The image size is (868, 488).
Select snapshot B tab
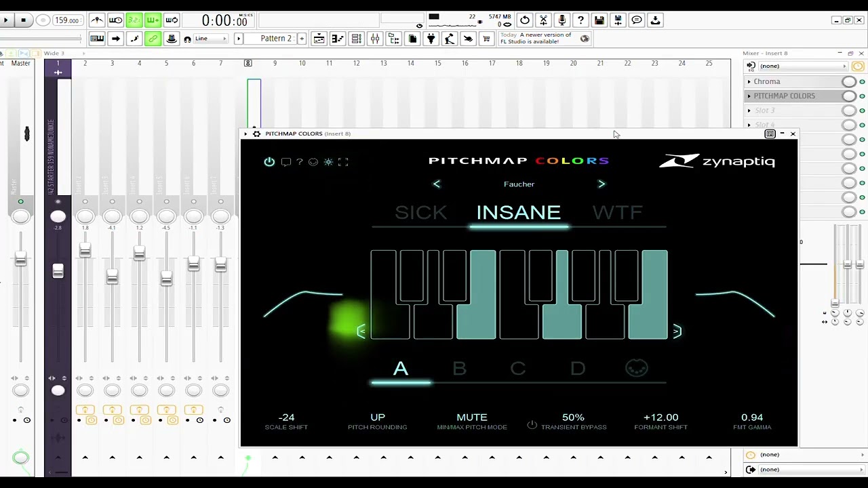click(459, 369)
